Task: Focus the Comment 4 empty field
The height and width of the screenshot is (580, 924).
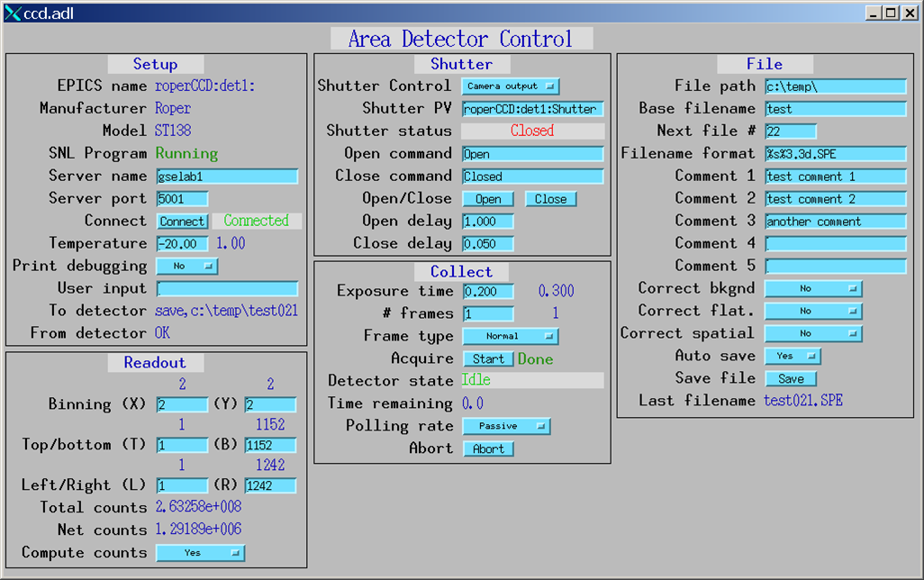Action: point(835,244)
